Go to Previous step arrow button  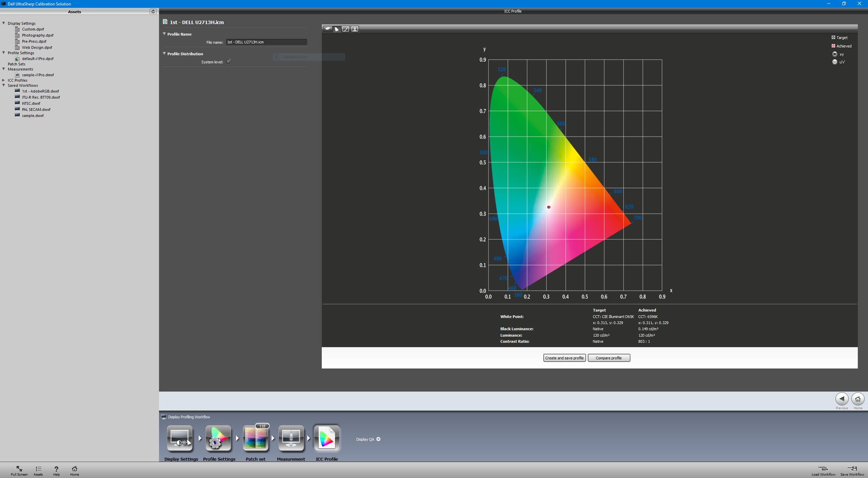pyautogui.click(x=841, y=399)
